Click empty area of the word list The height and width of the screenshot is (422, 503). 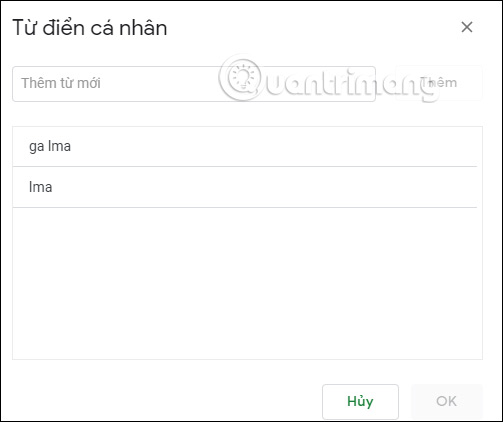click(x=247, y=283)
